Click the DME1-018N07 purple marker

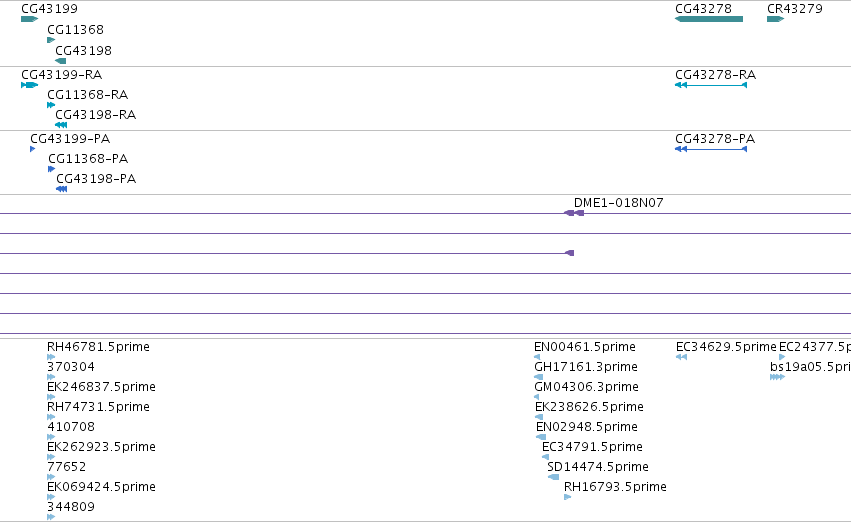tap(574, 213)
